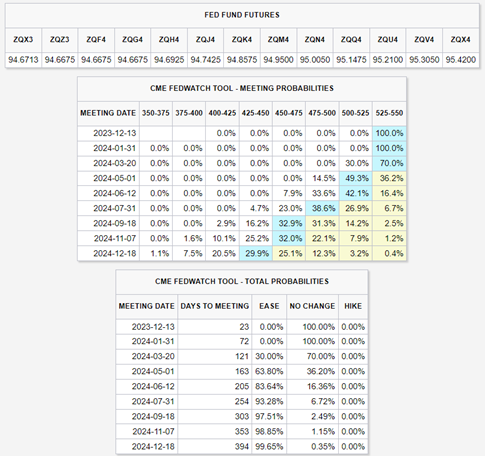The height and width of the screenshot is (456, 485).
Task: Click the 254 days to meeting cell
Action: (215, 401)
